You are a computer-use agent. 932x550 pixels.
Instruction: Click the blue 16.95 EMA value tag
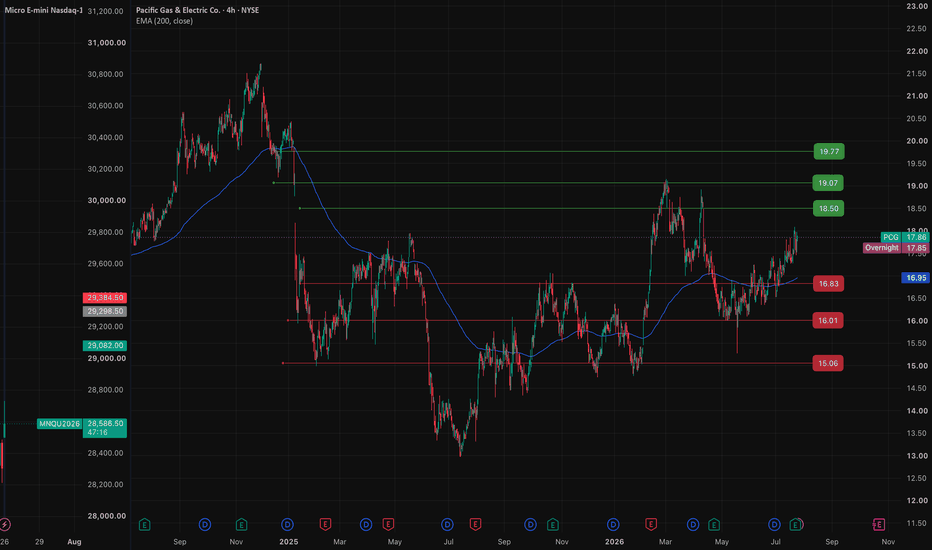tap(916, 278)
